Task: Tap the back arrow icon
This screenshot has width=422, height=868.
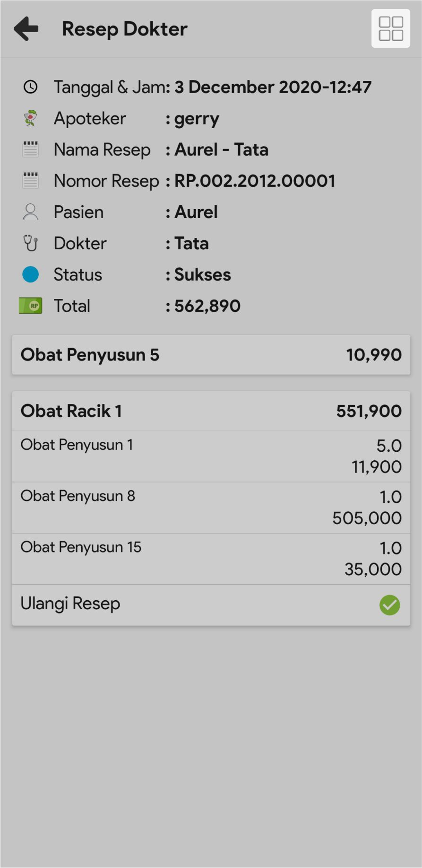Action: 26,29
